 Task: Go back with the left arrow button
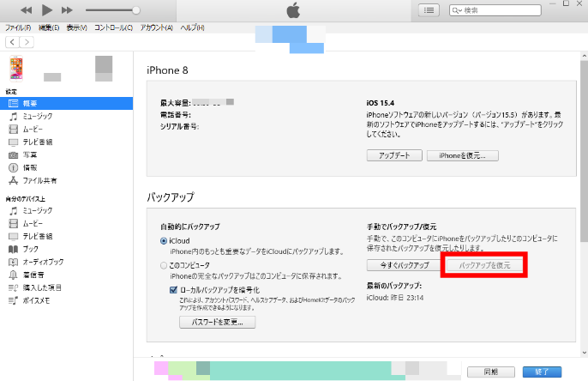[12, 42]
